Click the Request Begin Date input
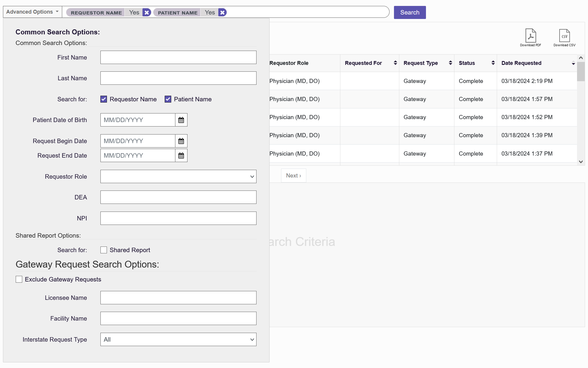This screenshot has height=368, width=588. [138, 141]
